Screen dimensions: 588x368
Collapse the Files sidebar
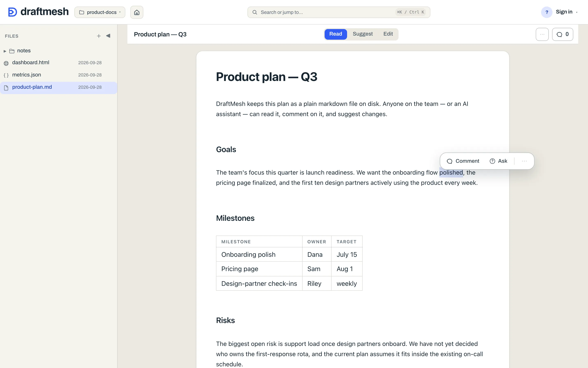click(108, 36)
